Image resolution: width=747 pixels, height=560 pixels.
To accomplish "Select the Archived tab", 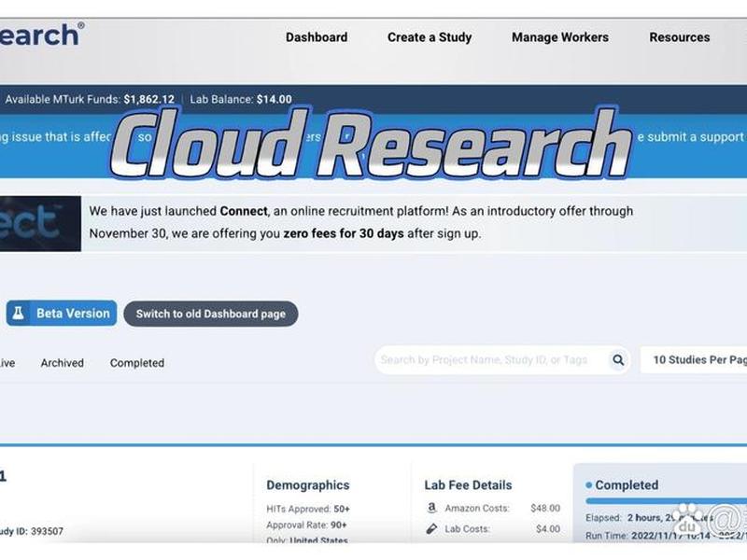I will (x=62, y=363).
